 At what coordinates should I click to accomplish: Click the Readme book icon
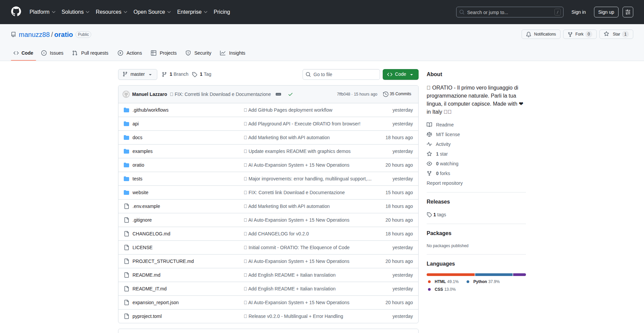tap(429, 124)
